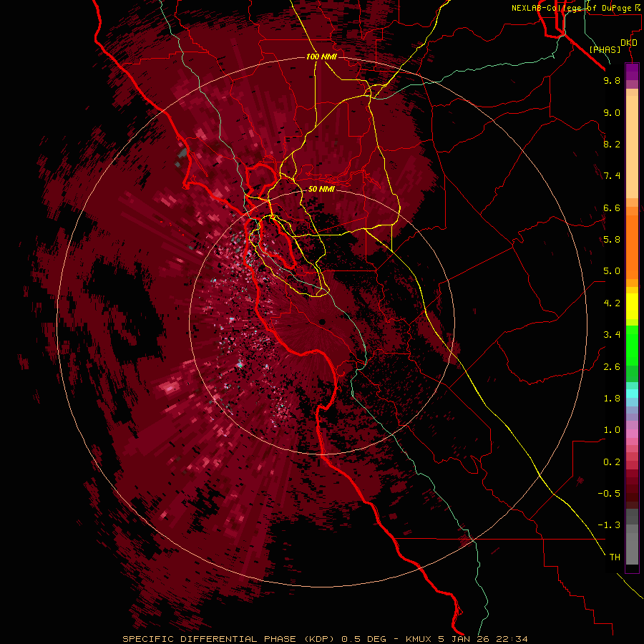Click the TH threshold label
This screenshot has height=644, width=644.
(615, 557)
